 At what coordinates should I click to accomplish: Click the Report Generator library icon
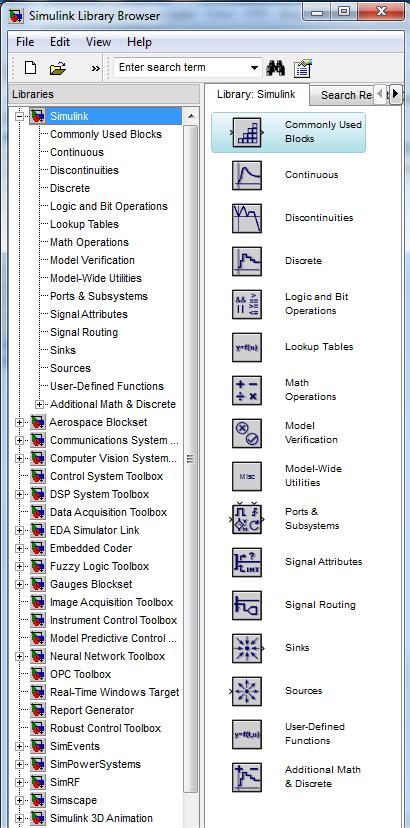point(38,710)
